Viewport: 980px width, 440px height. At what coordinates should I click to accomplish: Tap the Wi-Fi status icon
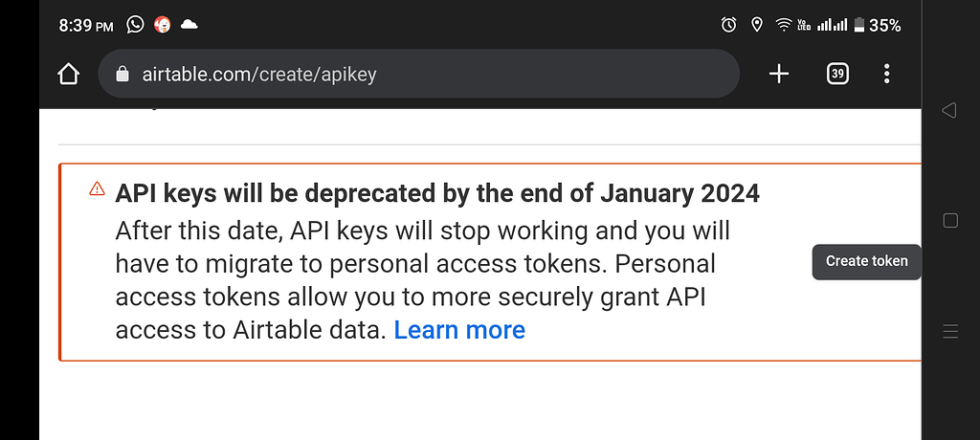point(784,25)
